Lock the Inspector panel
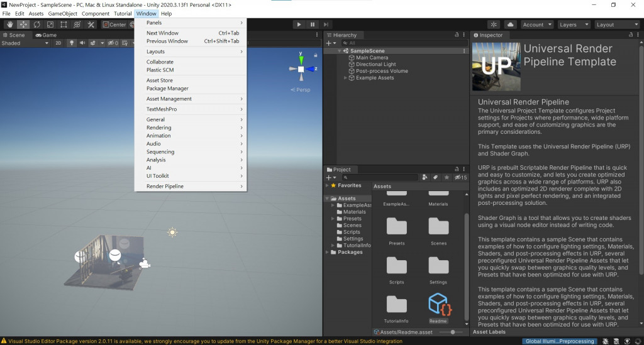The width and height of the screenshot is (644, 345). tap(630, 35)
